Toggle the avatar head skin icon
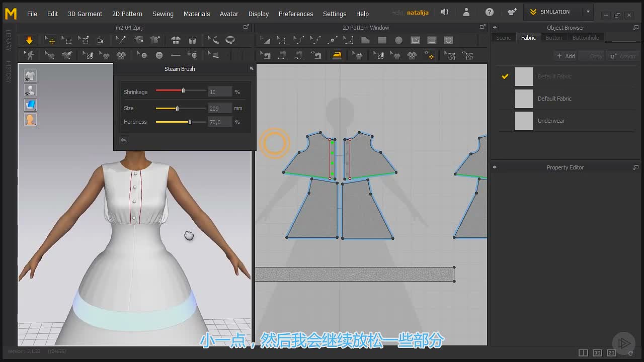 (x=30, y=120)
